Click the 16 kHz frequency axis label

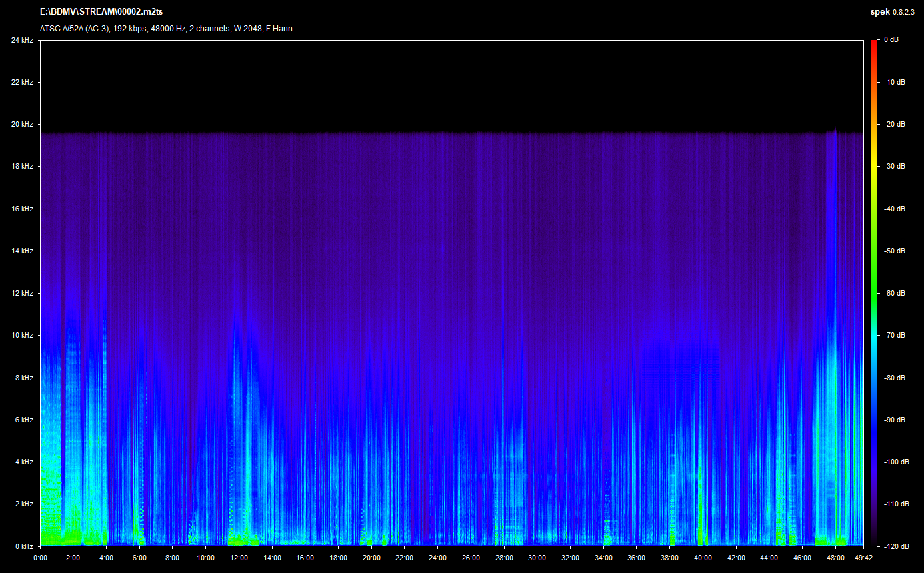point(22,209)
